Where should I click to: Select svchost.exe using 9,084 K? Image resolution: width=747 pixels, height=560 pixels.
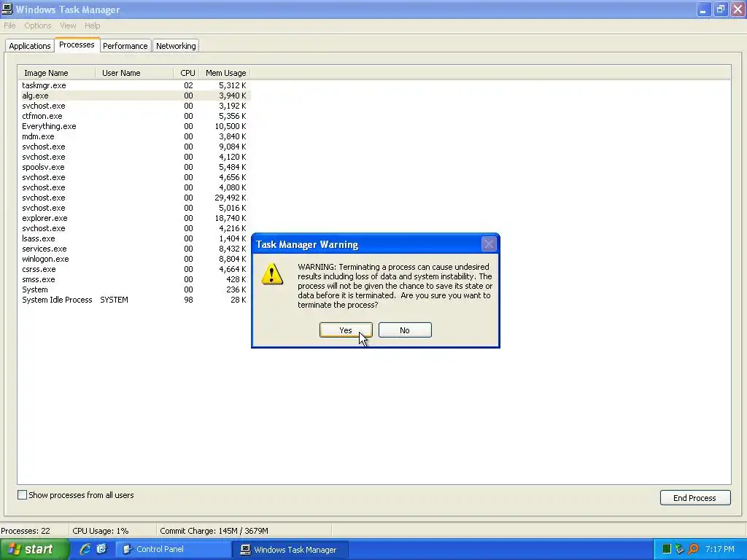tap(134, 147)
